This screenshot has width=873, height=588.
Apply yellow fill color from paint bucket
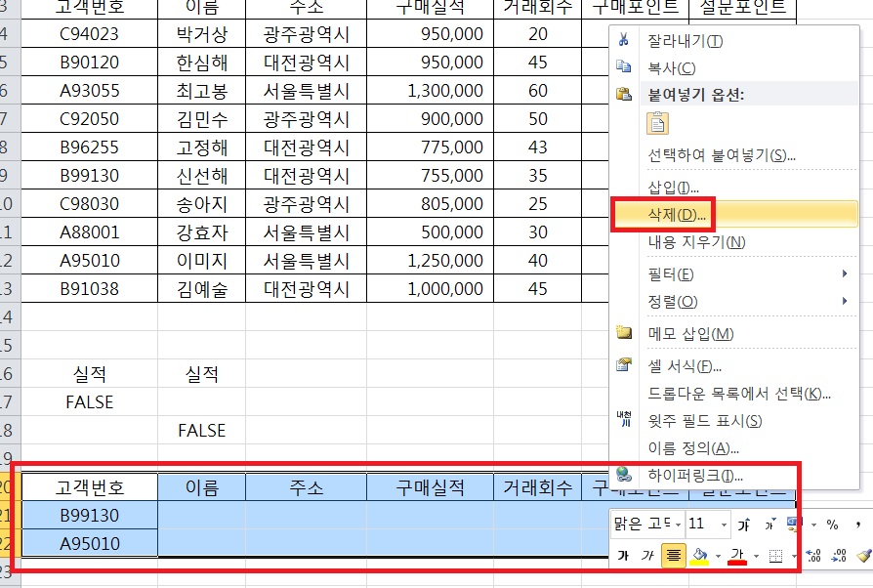[x=699, y=556]
